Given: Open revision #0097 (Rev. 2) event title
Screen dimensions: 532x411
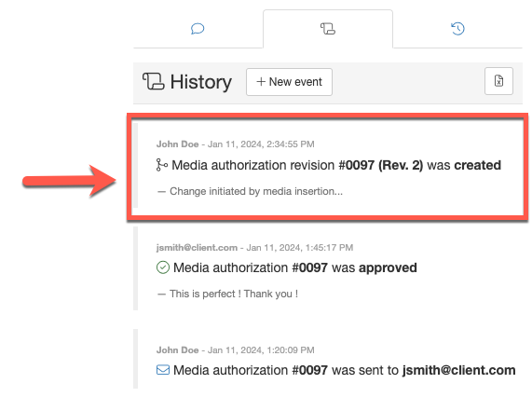Looking at the screenshot, I should tap(336, 165).
